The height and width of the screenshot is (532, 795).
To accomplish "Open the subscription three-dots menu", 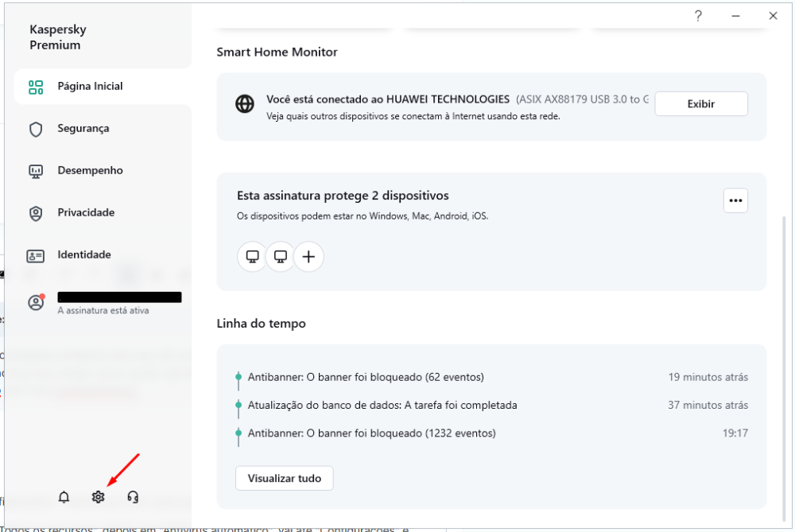I will click(x=735, y=200).
